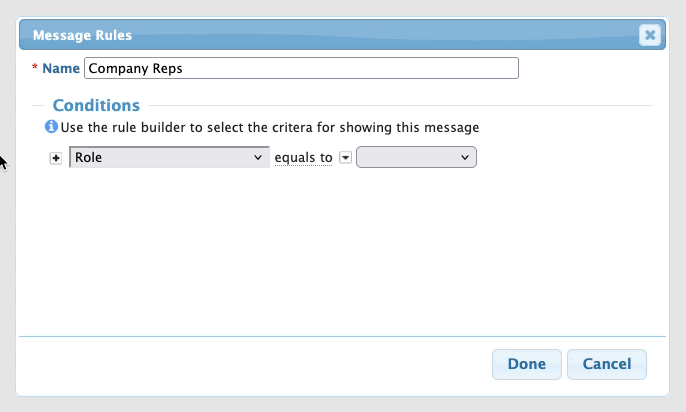Image resolution: width=686 pixels, height=412 pixels.
Task: Click the word Role in the selector
Action: 89,157
